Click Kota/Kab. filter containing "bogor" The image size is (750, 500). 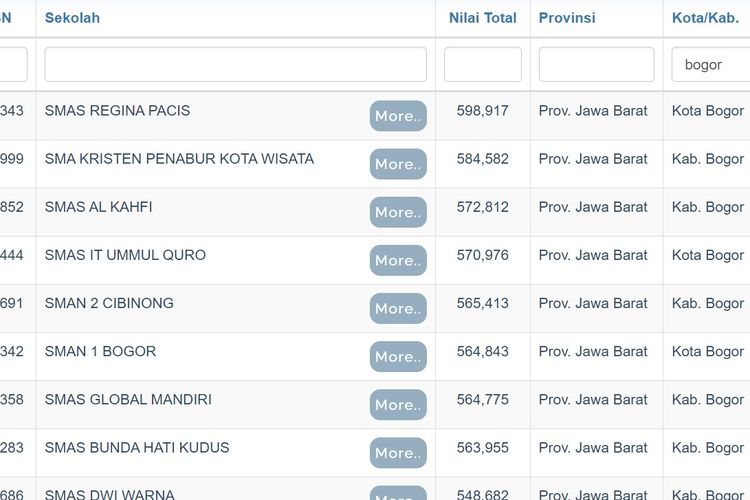712,65
